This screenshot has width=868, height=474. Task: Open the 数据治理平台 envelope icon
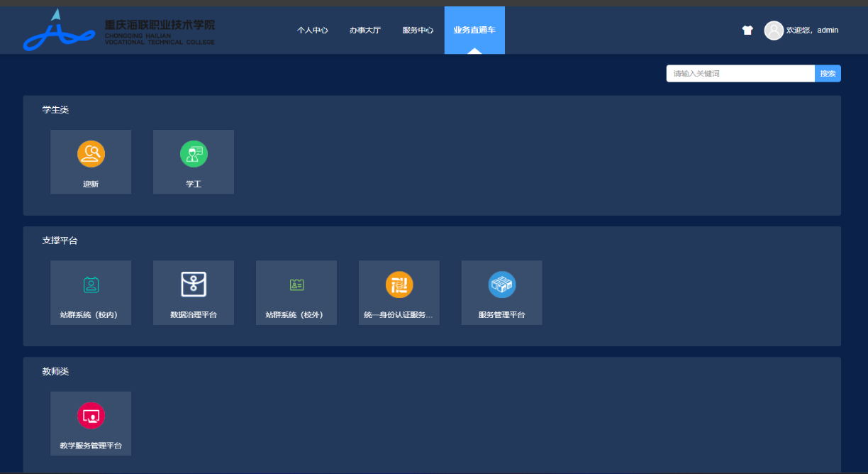[x=194, y=285]
